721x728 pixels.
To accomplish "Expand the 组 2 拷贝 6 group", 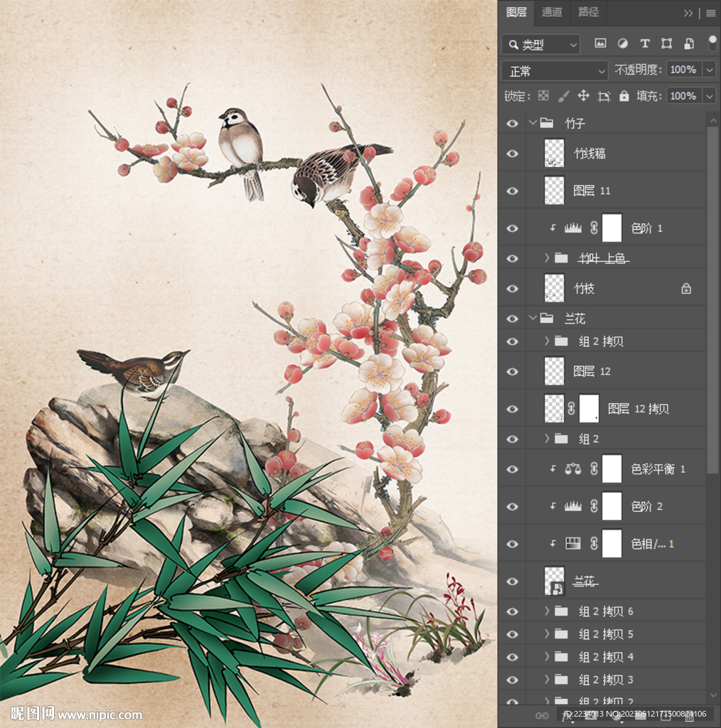I will pyautogui.click(x=547, y=611).
